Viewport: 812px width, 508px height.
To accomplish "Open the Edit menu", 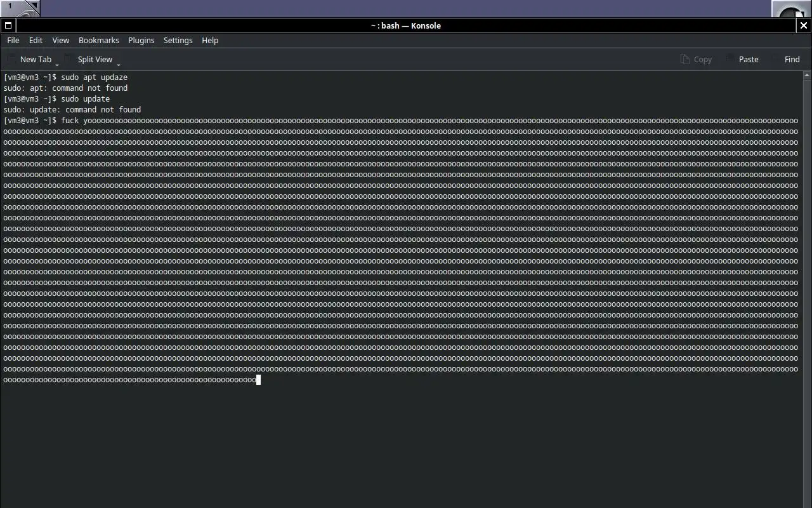I will pyautogui.click(x=36, y=40).
